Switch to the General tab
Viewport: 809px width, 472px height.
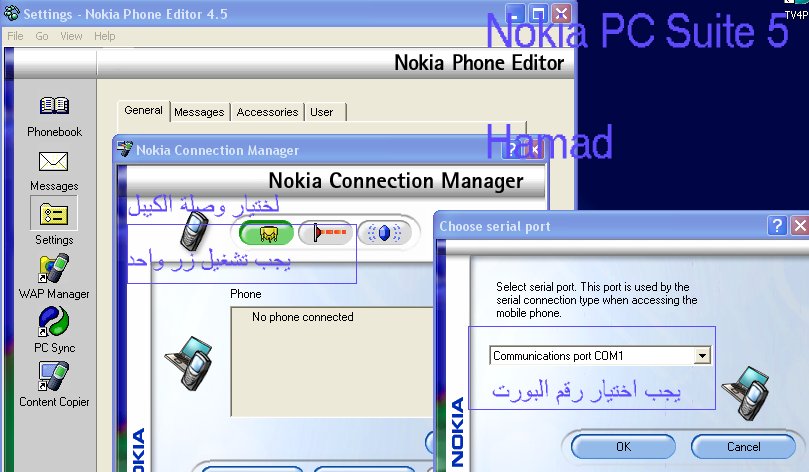click(143, 110)
